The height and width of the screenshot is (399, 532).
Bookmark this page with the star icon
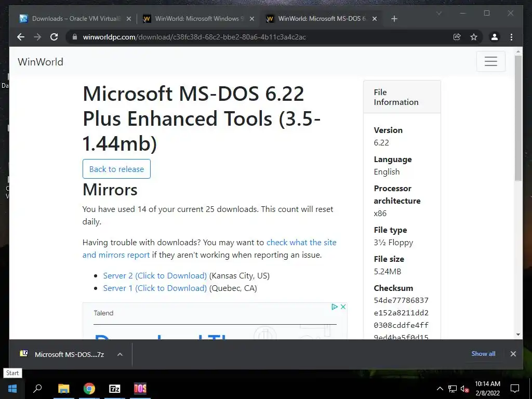click(474, 37)
